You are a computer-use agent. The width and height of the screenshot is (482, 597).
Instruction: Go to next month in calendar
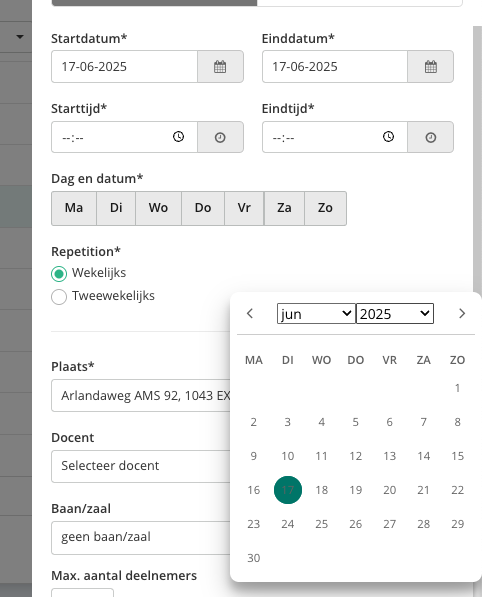tap(462, 314)
